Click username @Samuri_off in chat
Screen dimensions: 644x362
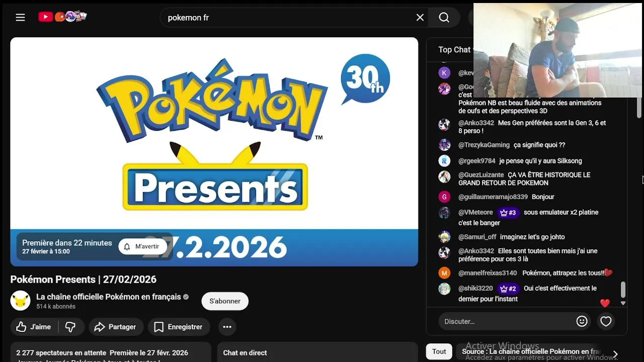[477, 237]
